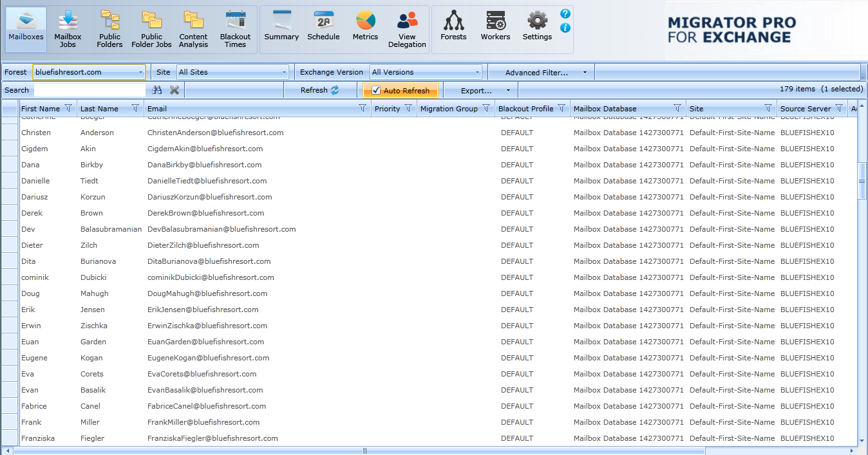
Task: Filter the Last Name column
Action: [x=135, y=109]
